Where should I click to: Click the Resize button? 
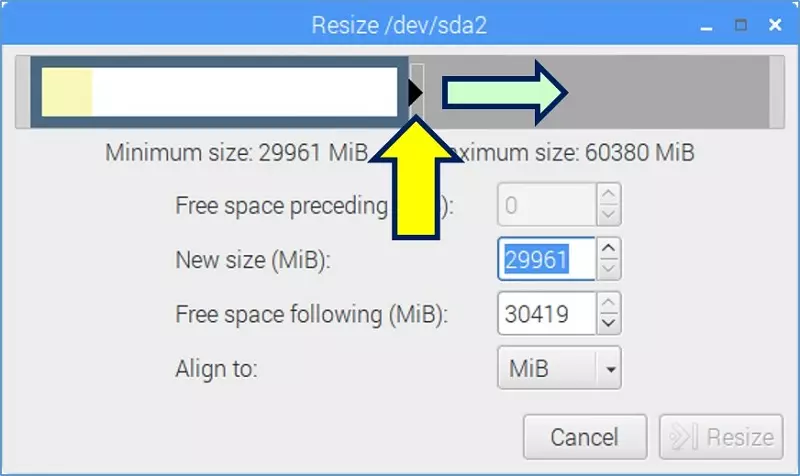pos(721,437)
